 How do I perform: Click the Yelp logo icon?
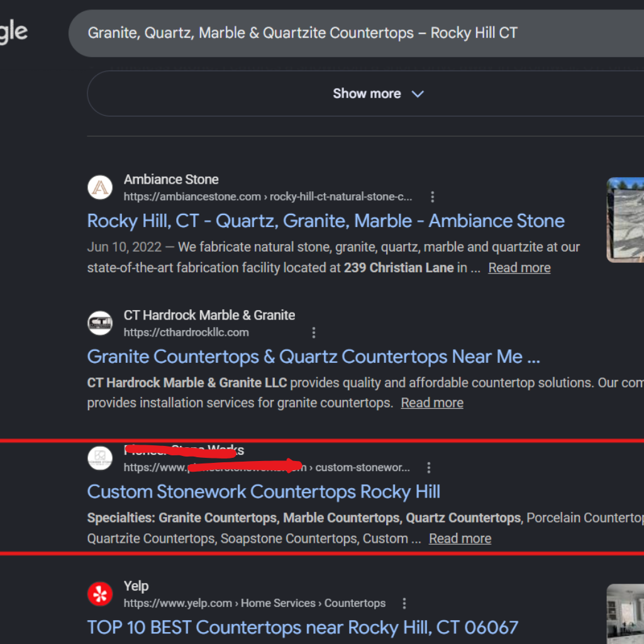100,594
